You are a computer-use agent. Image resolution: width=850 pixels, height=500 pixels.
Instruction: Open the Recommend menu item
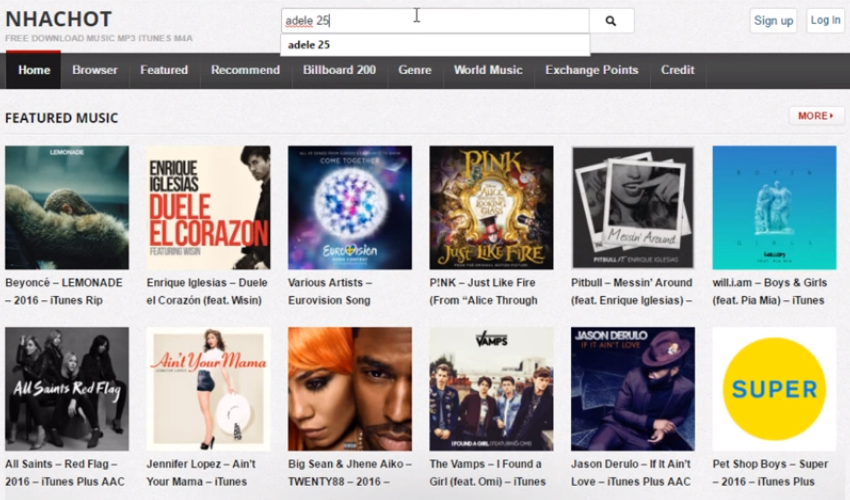245,70
